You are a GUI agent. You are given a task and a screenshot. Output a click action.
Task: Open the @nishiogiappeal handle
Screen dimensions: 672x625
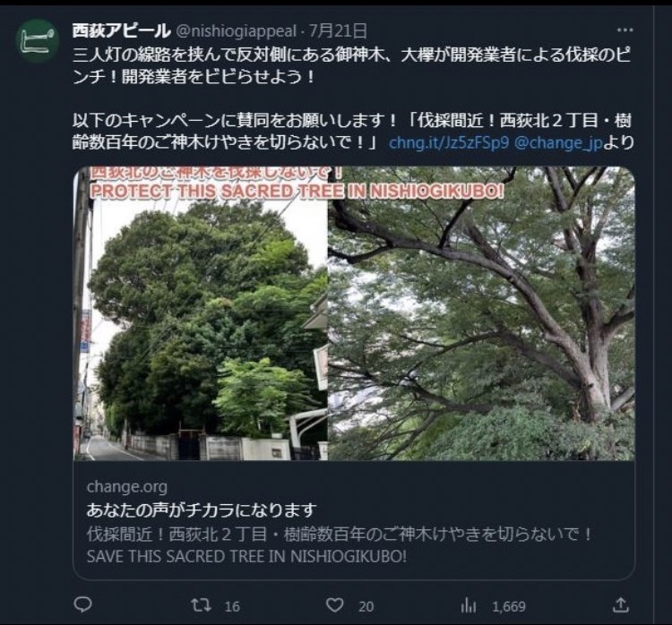point(237,30)
